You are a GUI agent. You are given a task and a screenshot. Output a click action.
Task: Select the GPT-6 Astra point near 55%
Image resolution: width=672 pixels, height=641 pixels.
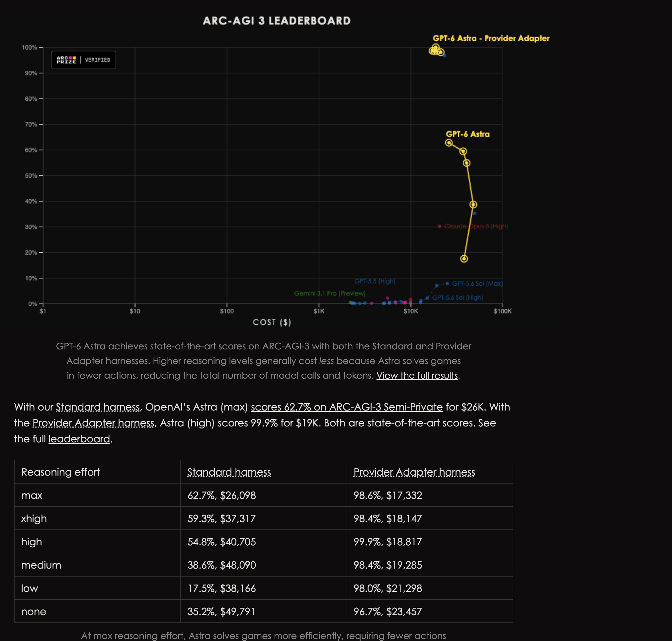[x=466, y=163]
